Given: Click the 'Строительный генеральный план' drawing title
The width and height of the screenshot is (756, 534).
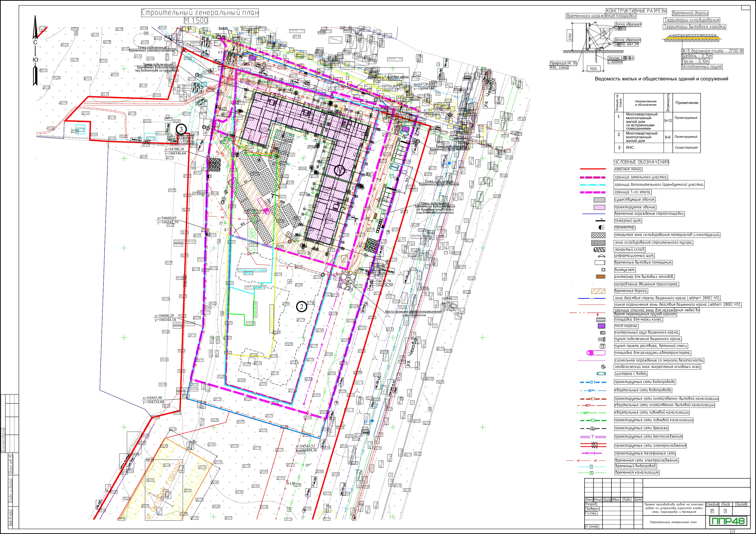Looking at the screenshot, I should (200, 13).
